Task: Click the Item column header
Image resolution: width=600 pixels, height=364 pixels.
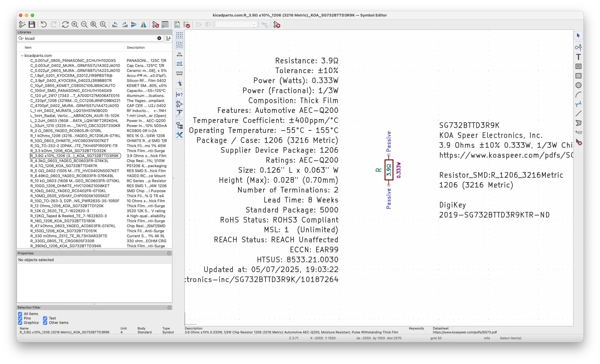Action: (x=28, y=47)
